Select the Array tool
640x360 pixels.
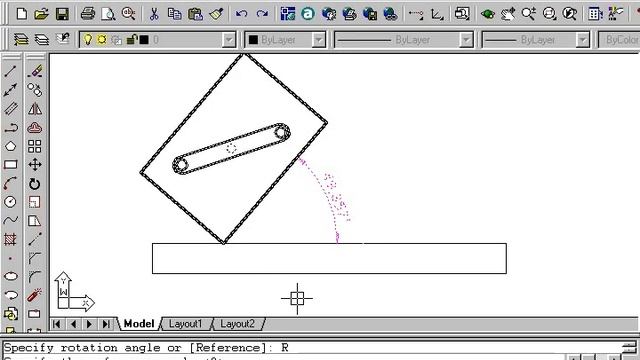[x=35, y=146]
